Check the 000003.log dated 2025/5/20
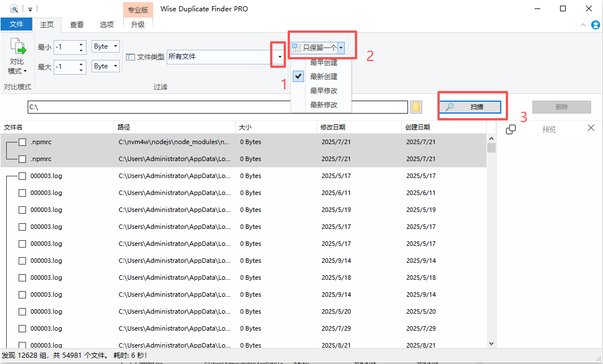 pos(22,311)
